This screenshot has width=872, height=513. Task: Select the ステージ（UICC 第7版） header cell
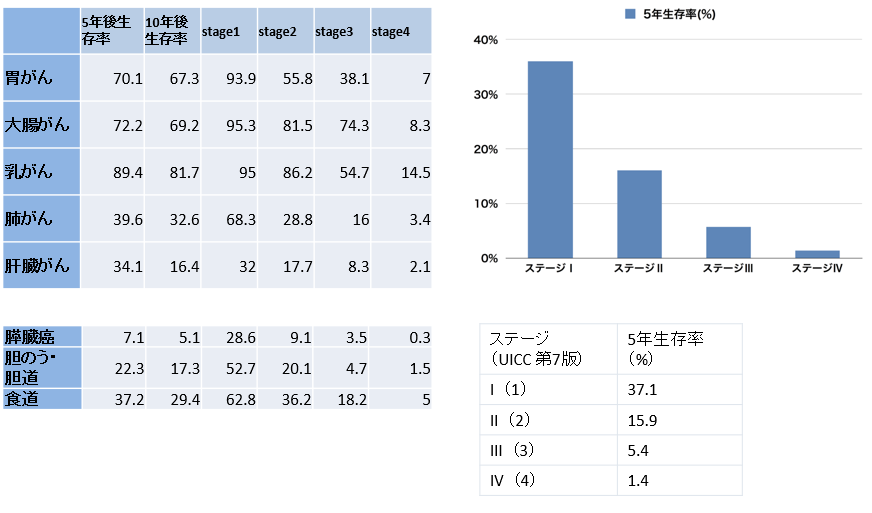(548, 349)
